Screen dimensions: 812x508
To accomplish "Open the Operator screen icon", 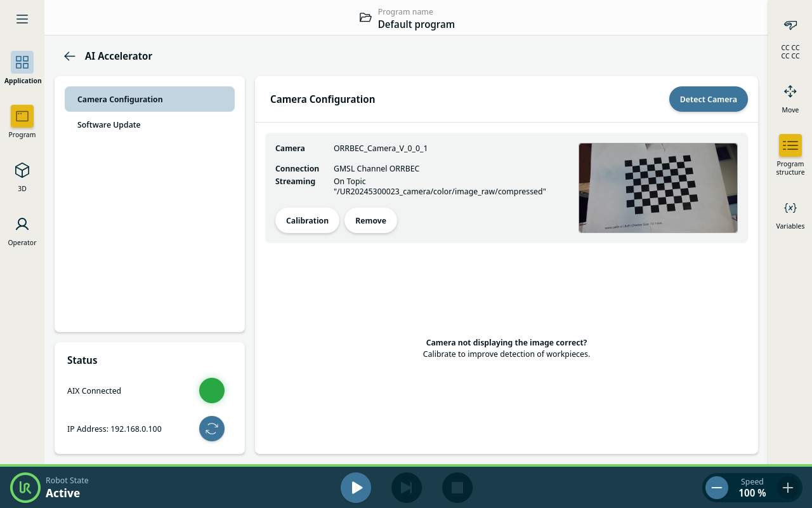I will (x=22, y=224).
